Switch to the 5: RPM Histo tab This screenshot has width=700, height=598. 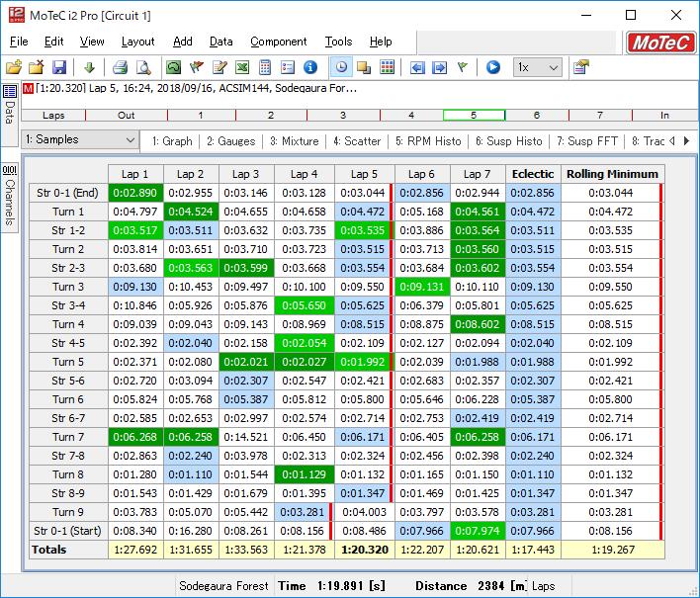click(x=428, y=141)
